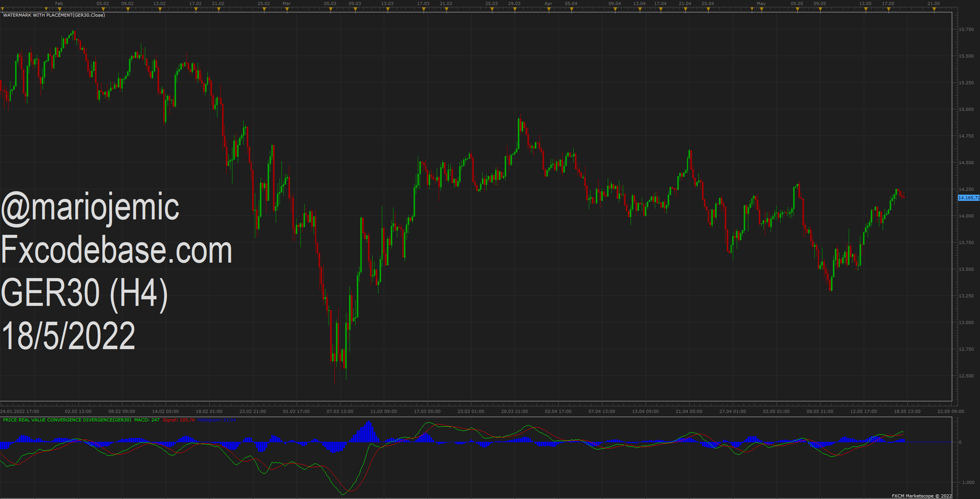Select the PRICE REAL VALUE CONVERGENCE DIVERGENCE(GER30) label

click(67, 420)
